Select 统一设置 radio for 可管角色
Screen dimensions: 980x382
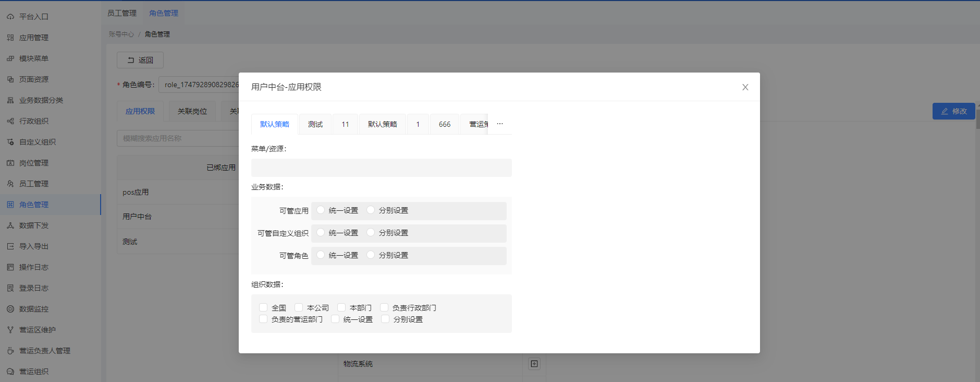321,255
